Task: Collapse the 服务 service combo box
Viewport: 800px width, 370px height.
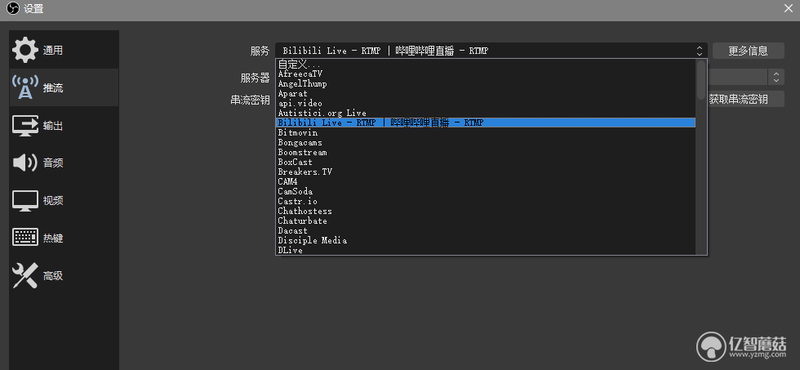Action: click(x=491, y=51)
